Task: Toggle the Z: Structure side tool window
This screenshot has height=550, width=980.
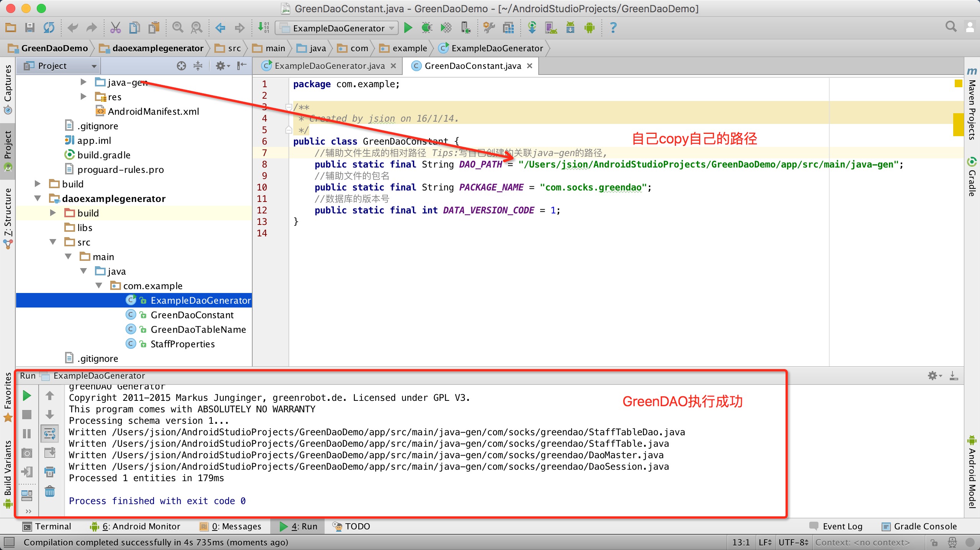Action: (x=8, y=218)
